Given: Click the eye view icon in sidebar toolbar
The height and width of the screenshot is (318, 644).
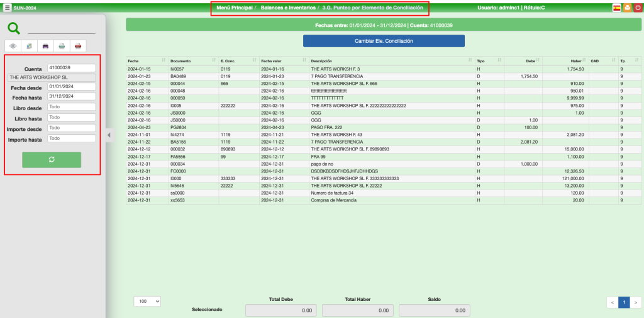Looking at the screenshot, I should click(x=13, y=46).
